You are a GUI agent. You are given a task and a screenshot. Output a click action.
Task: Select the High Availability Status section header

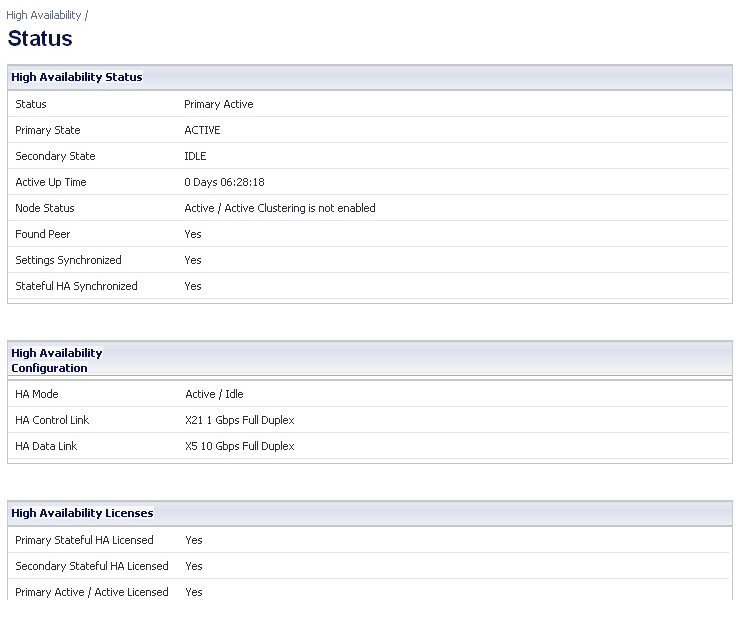(x=77, y=77)
